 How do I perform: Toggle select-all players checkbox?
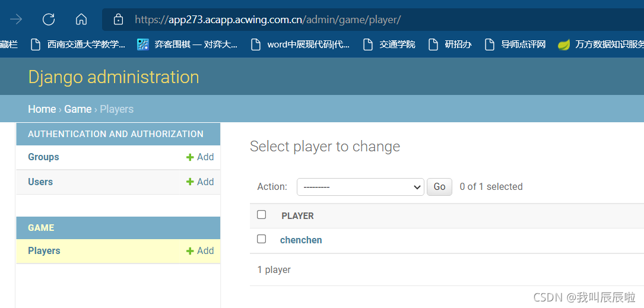(x=261, y=214)
